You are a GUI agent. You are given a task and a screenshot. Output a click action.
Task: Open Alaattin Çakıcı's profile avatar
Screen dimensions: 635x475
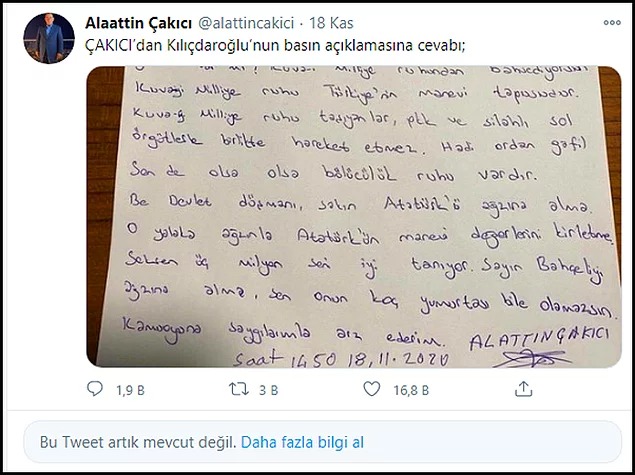(x=49, y=38)
